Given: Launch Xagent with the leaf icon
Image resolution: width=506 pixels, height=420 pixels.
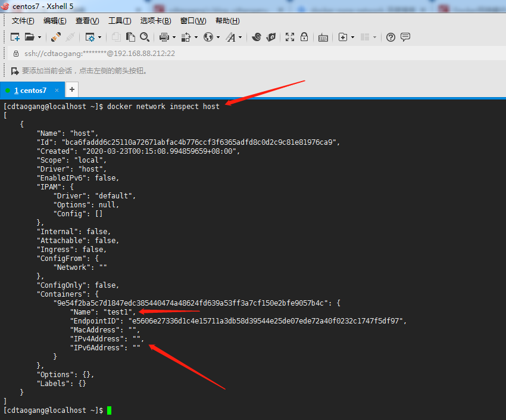Looking at the screenshot, I should (x=271, y=37).
